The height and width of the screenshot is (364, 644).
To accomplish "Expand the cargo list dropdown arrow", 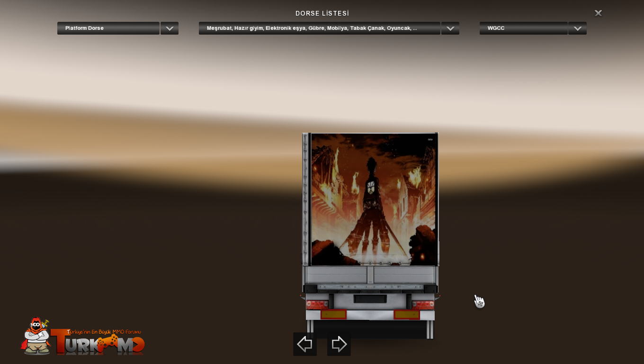I will point(450,28).
